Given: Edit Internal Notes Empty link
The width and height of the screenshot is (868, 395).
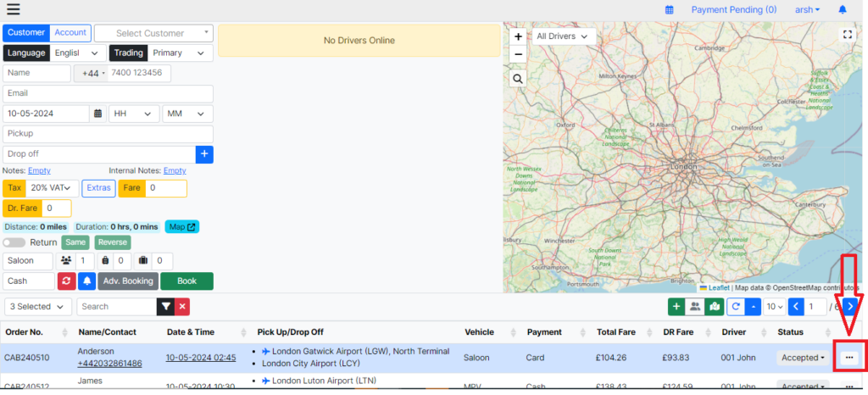Looking at the screenshot, I should [x=175, y=170].
